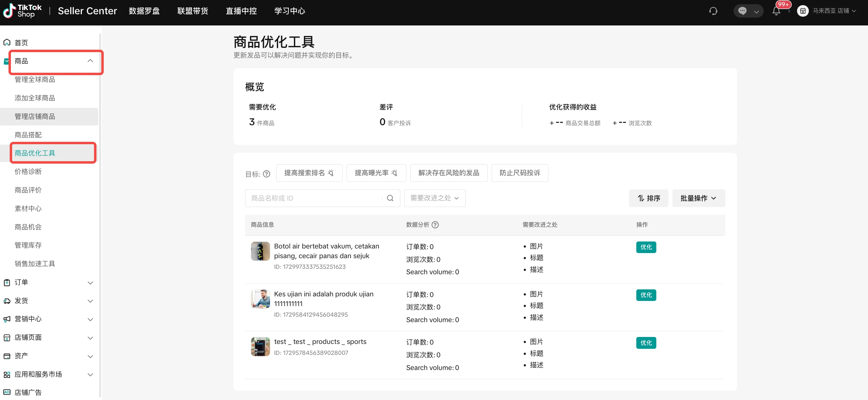Toggle the 提高搜索排名 goal filter

[x=309, y=173]
